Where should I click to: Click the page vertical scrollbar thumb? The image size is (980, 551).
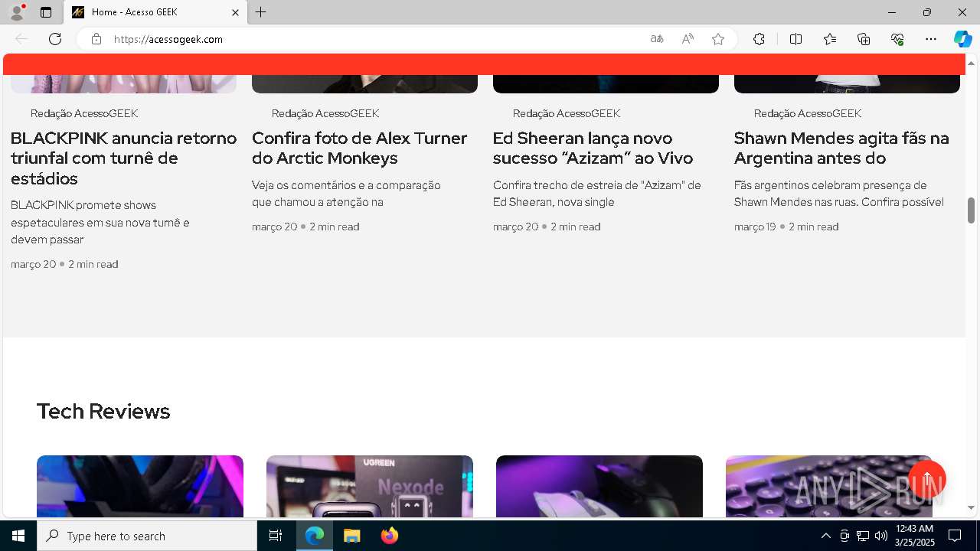click(971, 210)
